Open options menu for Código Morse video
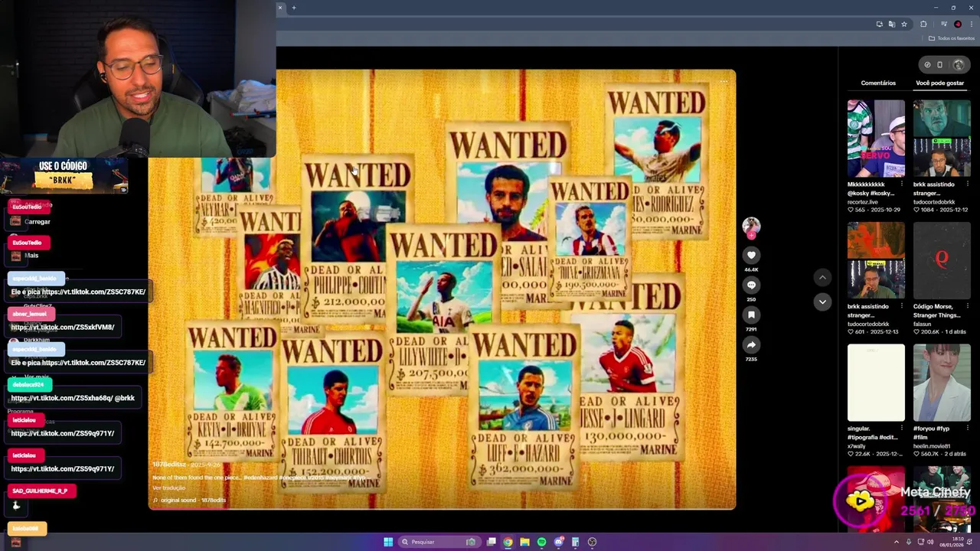Screen dimensions: 980x551 (x=967, y=306)
